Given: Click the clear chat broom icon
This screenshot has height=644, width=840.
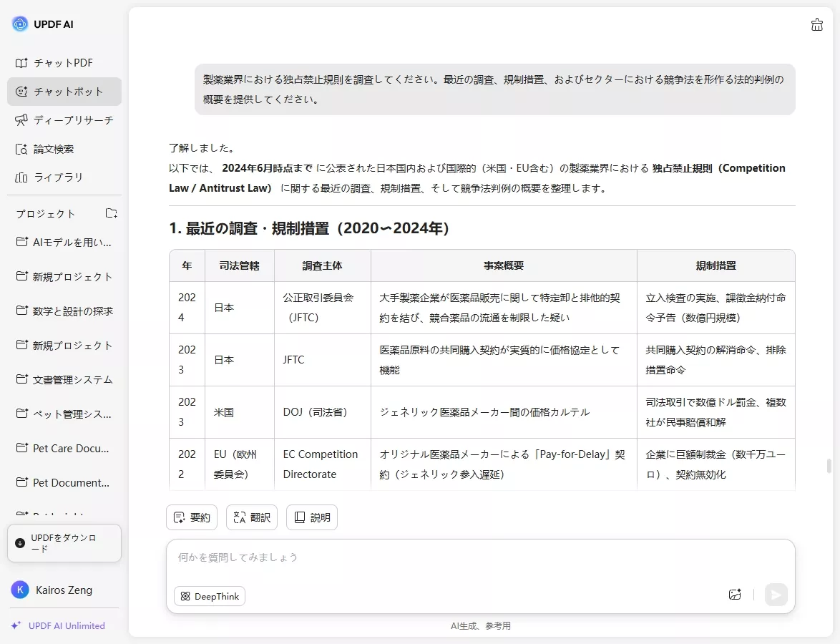Looking at the screenshot, I should click(817, 24).
